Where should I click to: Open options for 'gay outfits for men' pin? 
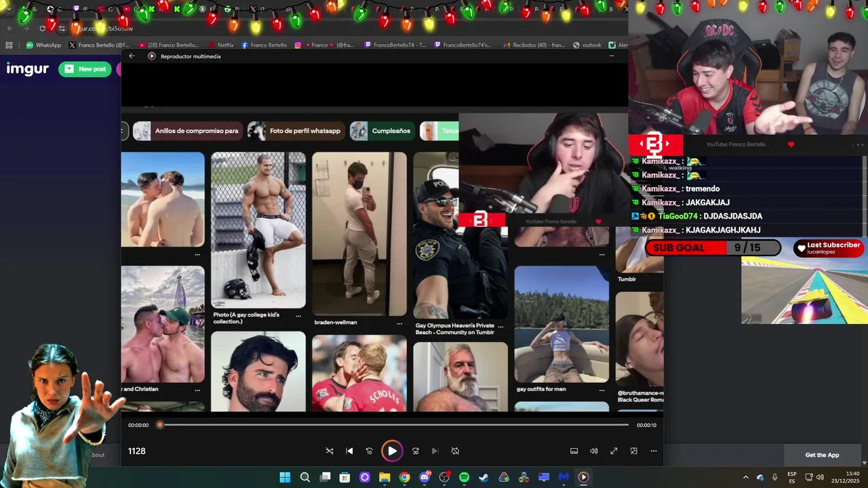[601, 390]
